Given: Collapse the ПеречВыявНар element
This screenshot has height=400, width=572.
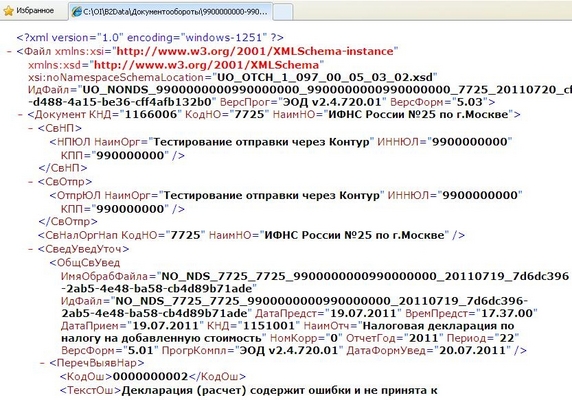Looking at the screenshot, I should point(43,363).
